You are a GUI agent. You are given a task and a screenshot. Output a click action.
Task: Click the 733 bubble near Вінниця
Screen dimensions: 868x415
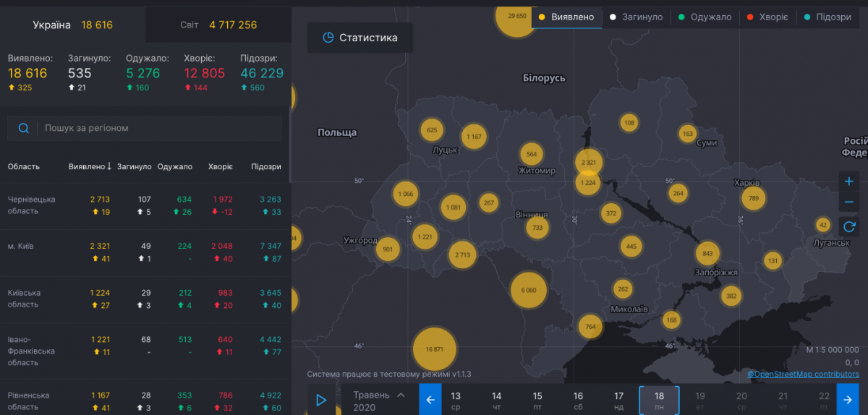coord(537,227)
